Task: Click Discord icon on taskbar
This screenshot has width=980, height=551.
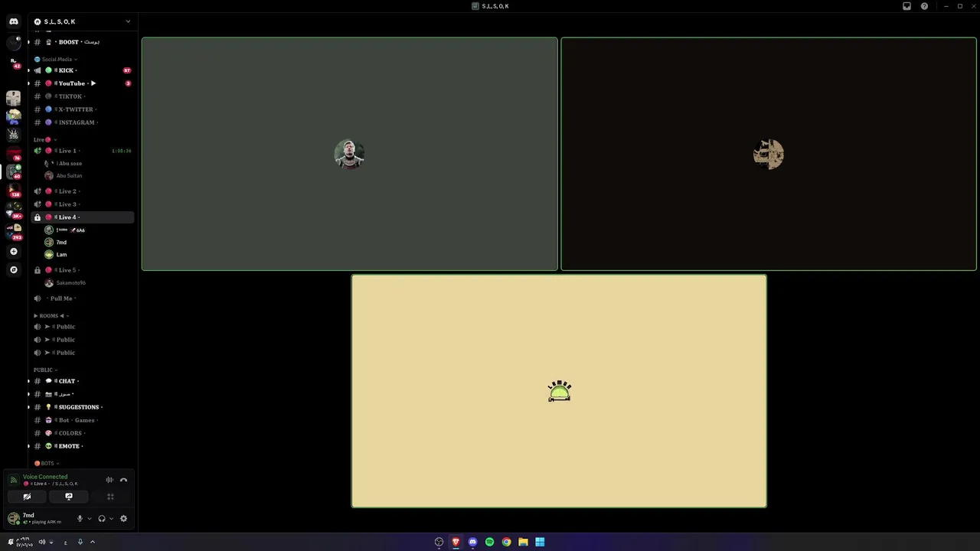Action: coord(472,542)
